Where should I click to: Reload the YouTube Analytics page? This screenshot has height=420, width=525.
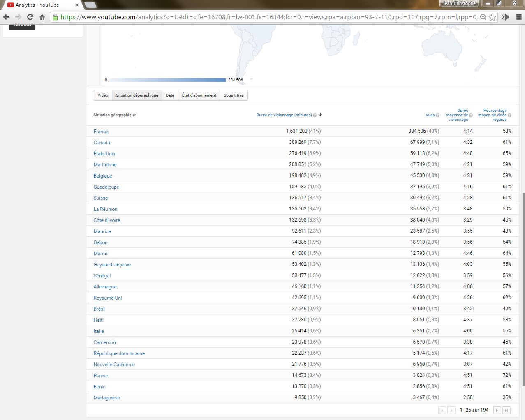pyautogui.click(x=30, y=17)
